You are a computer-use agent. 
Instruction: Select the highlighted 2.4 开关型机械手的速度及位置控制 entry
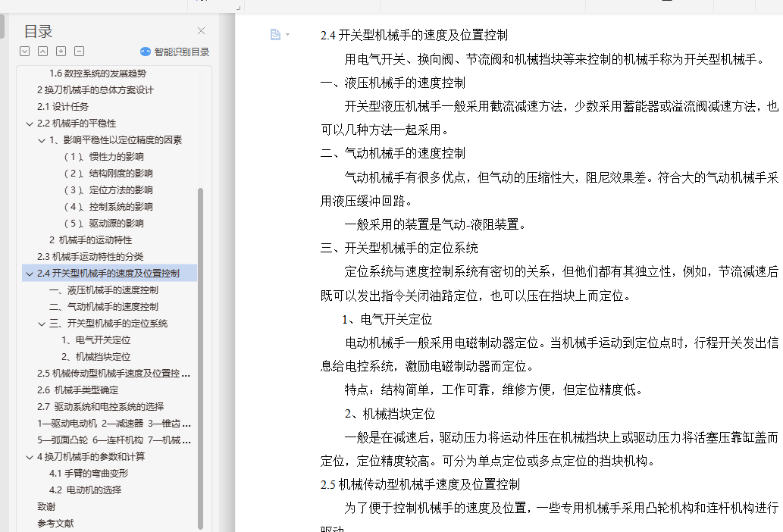[108, 274]
